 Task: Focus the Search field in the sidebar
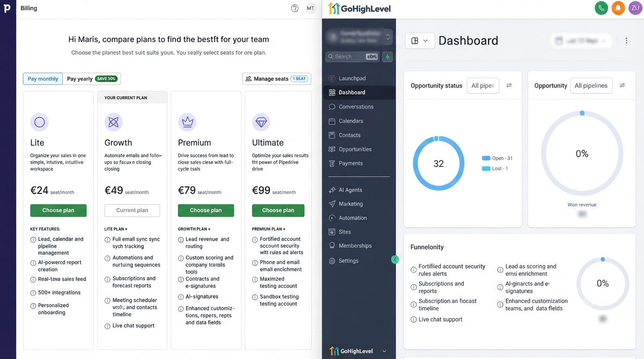[x=352, y=57]
